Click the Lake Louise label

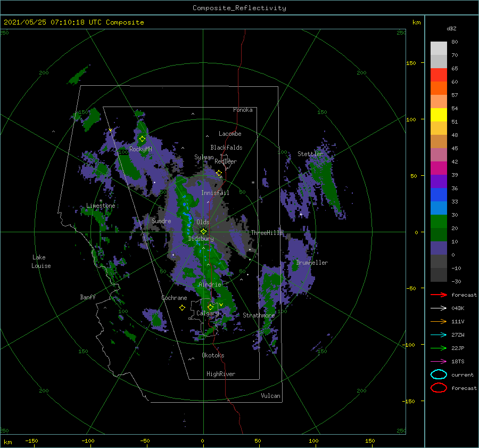click(41, 262)
